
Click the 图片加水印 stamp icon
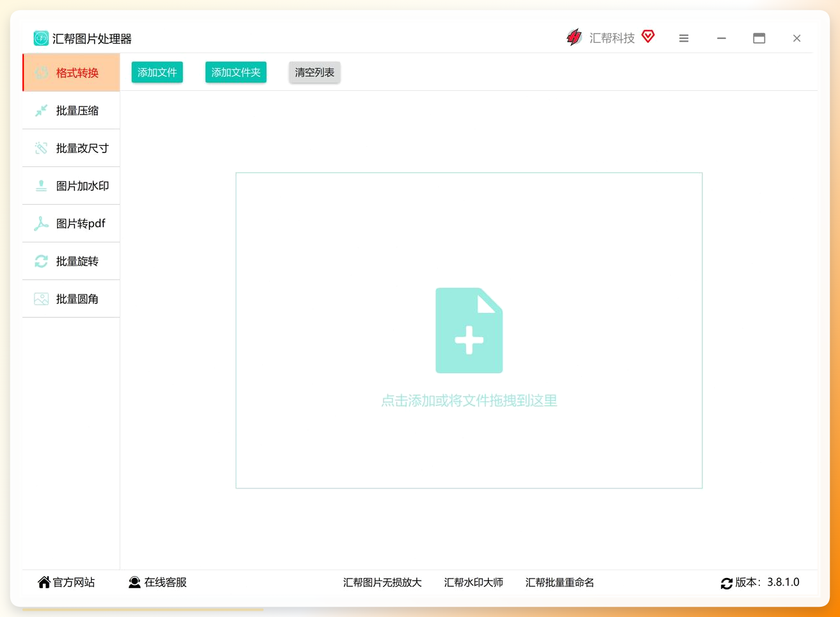[x=42, y=186]
